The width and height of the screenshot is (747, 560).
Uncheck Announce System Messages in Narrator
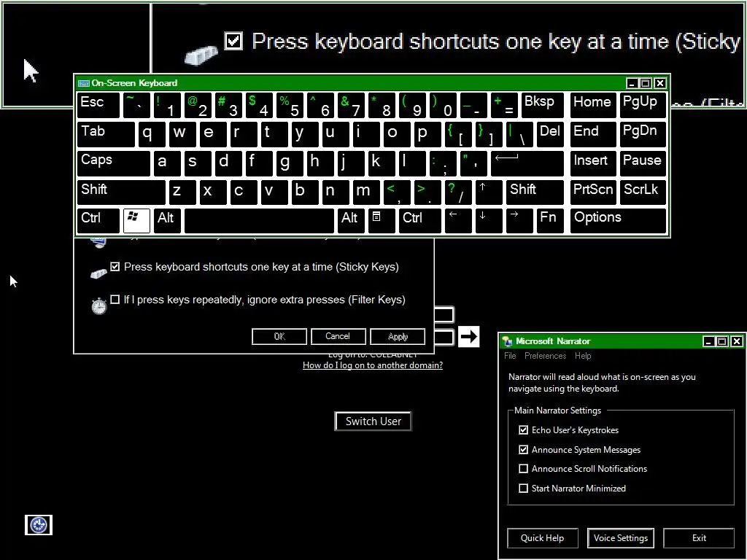coord(523,449)
